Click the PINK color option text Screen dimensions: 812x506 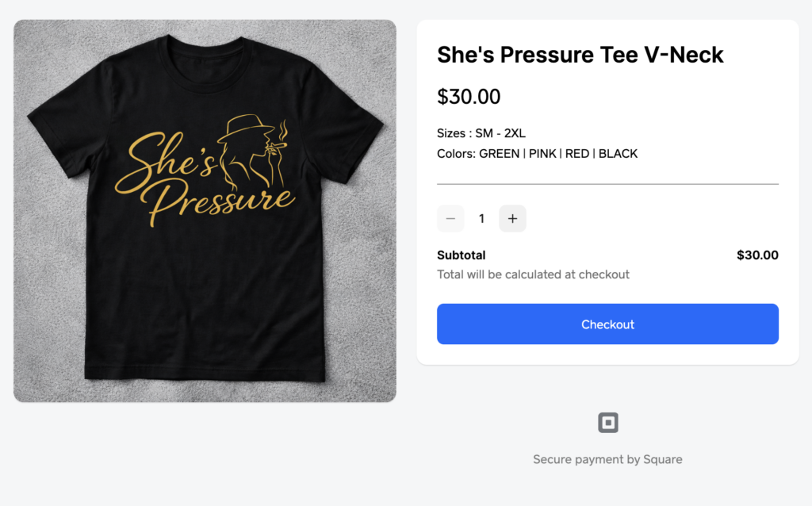point(542,154)
